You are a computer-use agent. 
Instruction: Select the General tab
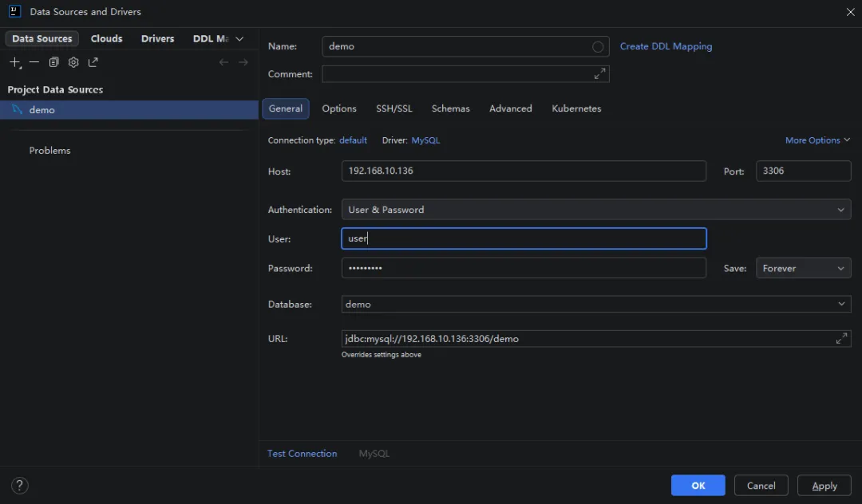coord(285,108)
